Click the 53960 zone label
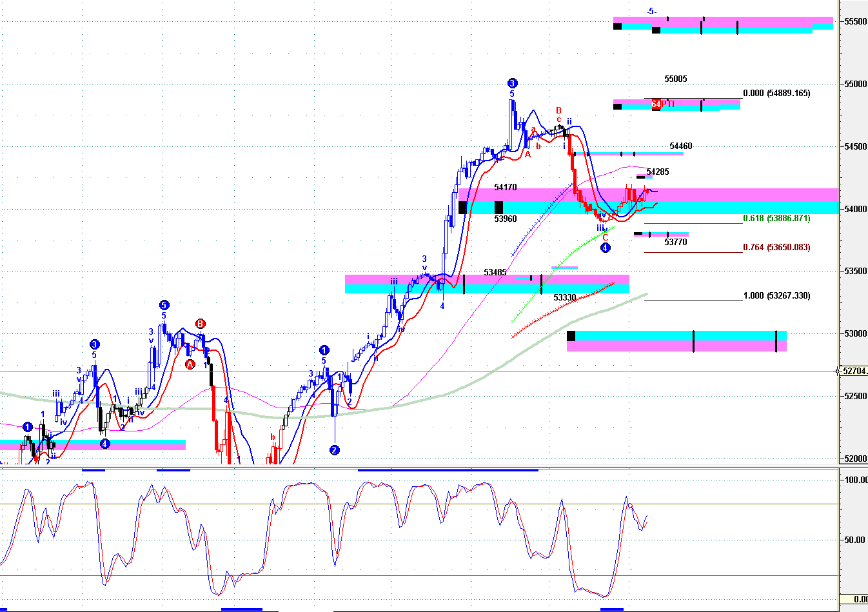Image resolution: width=868 pixels, height=612 pixels. [x=506, y=219]
